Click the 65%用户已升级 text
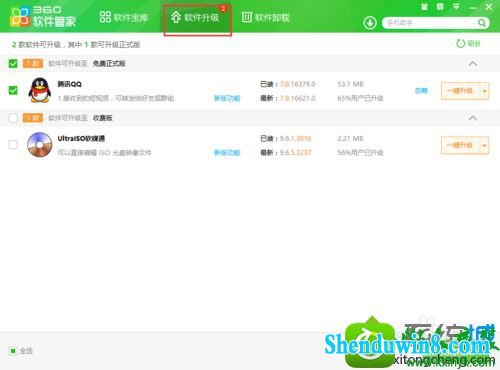The width and height of the screenshot is (500, 370). click(x=360, y=98)
